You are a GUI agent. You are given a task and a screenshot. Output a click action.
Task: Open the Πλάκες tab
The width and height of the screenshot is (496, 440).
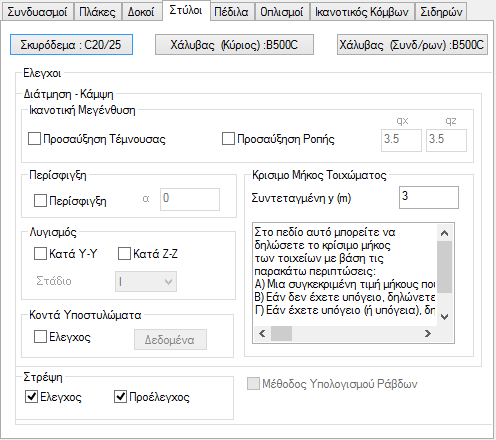click(x=97, y=12)
